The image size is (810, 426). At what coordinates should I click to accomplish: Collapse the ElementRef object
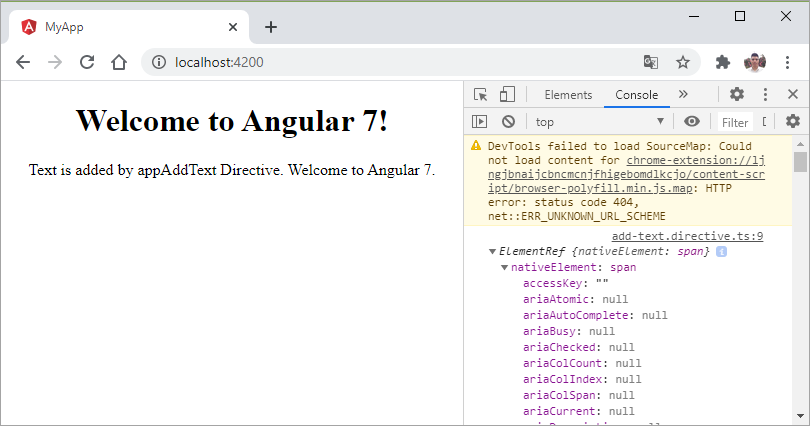pos(492,251)
